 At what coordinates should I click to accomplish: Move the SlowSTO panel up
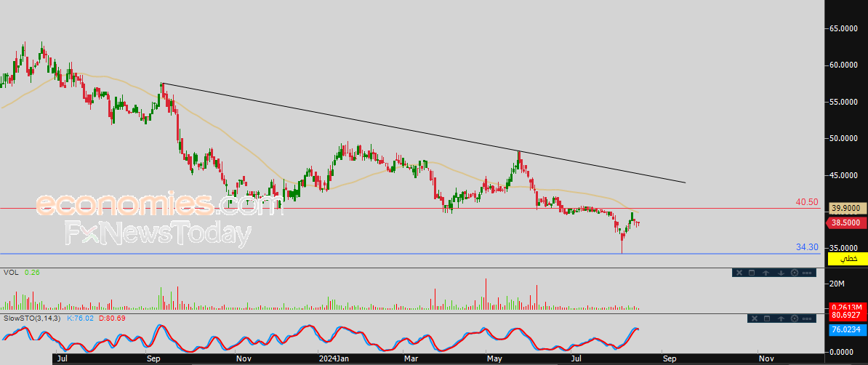tap(781, 318)
